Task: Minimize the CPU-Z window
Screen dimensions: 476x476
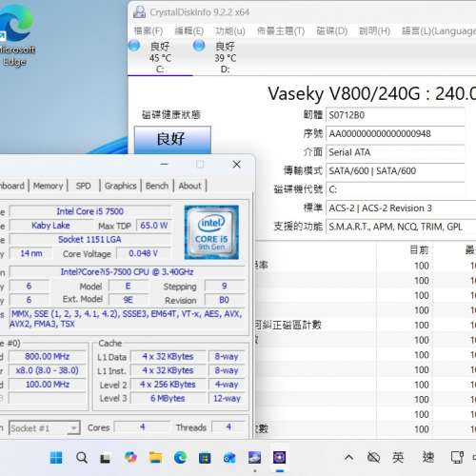Action: point(164,164)
